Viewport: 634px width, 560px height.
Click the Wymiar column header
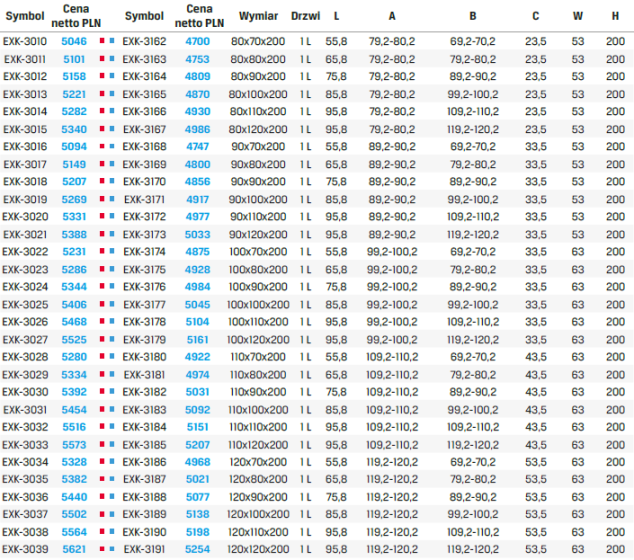pos(258,16)
